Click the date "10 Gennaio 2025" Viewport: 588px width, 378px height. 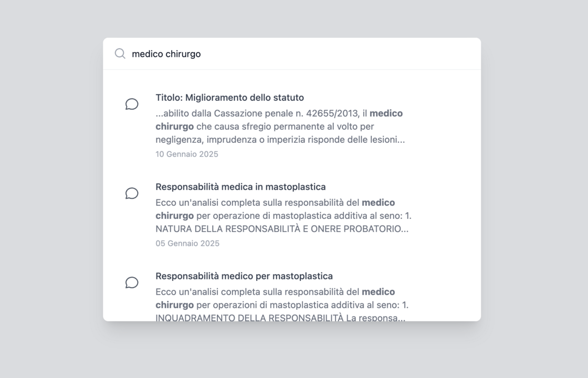point(187,154)
